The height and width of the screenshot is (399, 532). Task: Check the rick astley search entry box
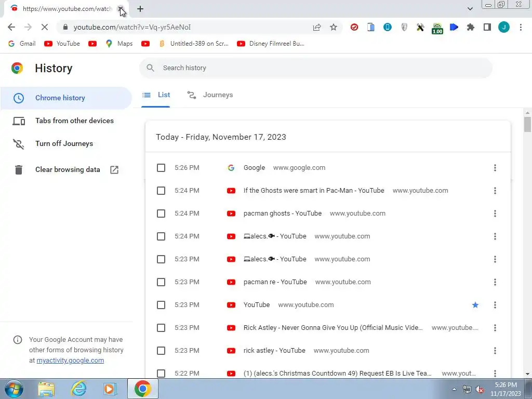pyautogui.click(x=161, y=351)
